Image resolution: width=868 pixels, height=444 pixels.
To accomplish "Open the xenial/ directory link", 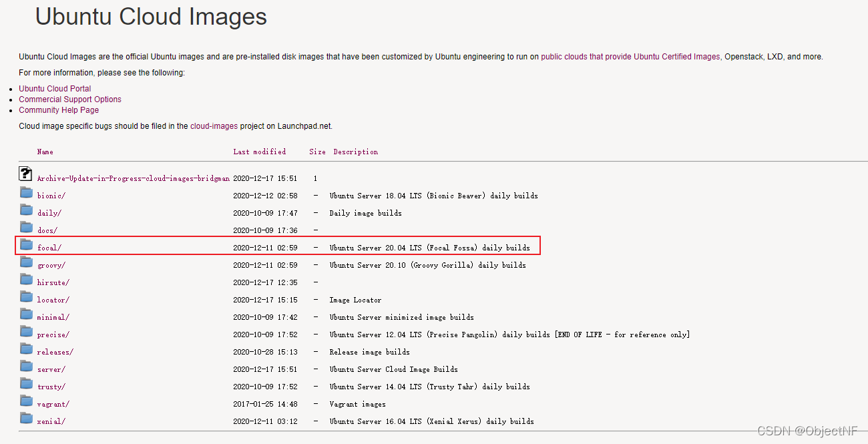I will point(51,421).
